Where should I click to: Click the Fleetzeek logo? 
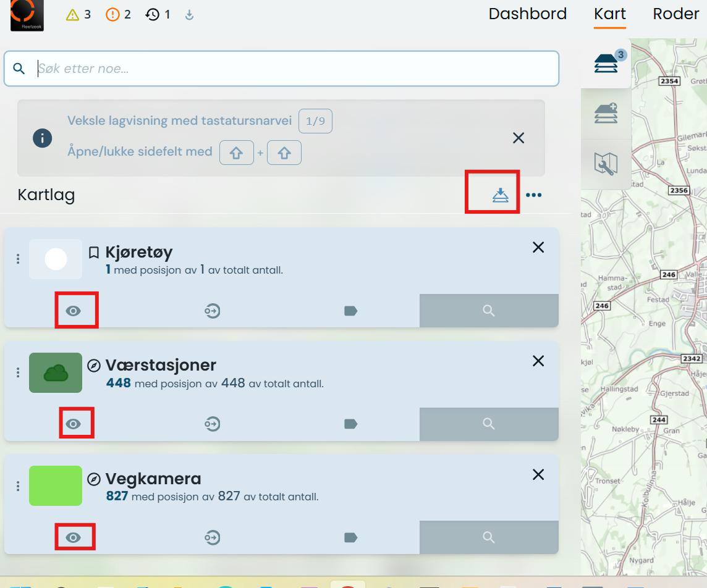point(27,15)
